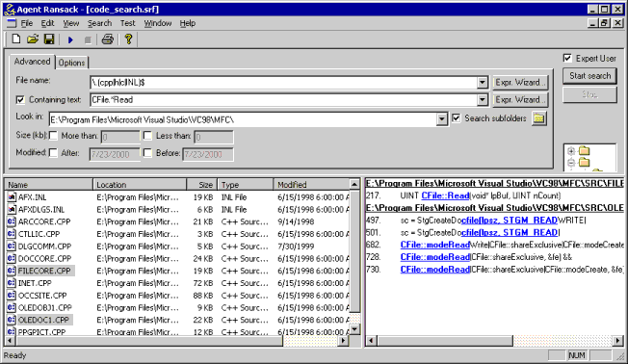Image resolution: width=628 pixels, height=364 pixels.
Task: Disable the Search subfolders checkbox
Action: pos(457,118)
